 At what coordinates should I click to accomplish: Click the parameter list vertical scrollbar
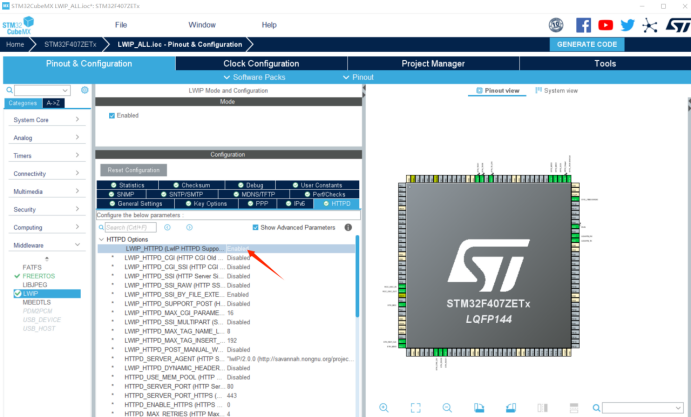[357, 276]
